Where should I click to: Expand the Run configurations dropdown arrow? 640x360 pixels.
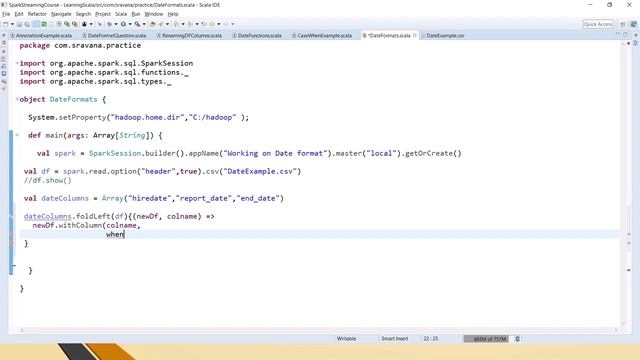click(130, 24)
